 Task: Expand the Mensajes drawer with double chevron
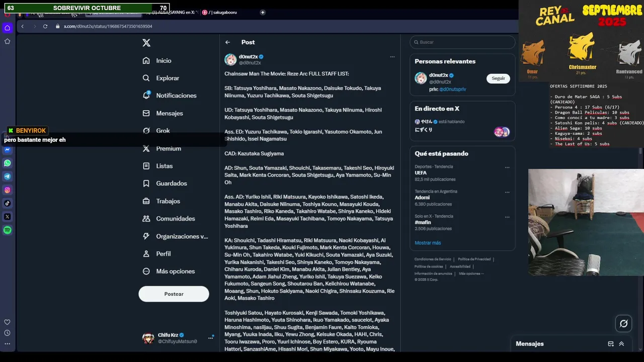pyautogui.click(x=621, y=344)
